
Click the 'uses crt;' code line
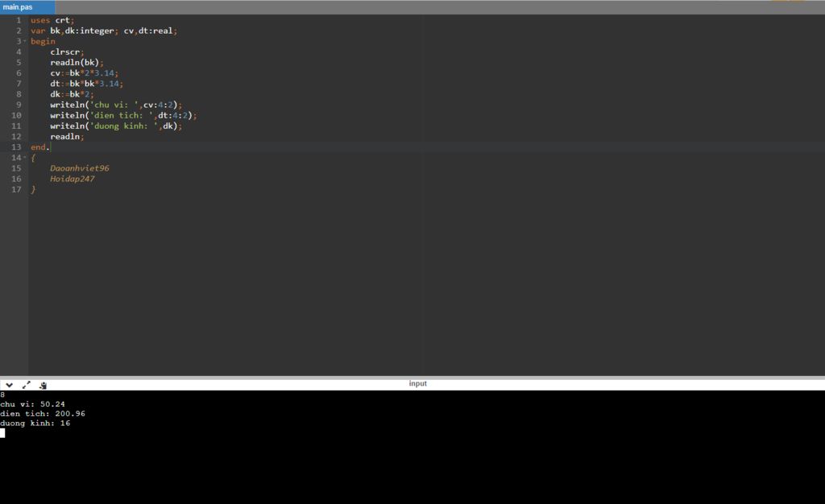pos(52,20)
